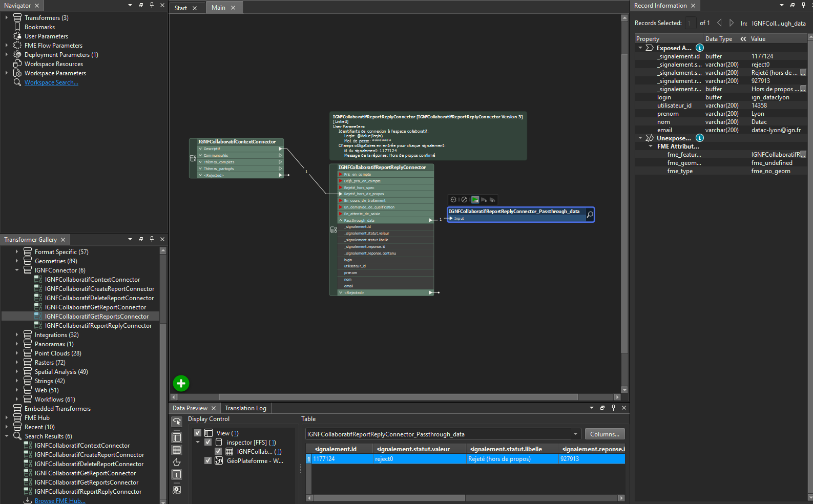Pin the Navigator panel

click(152, 5)
